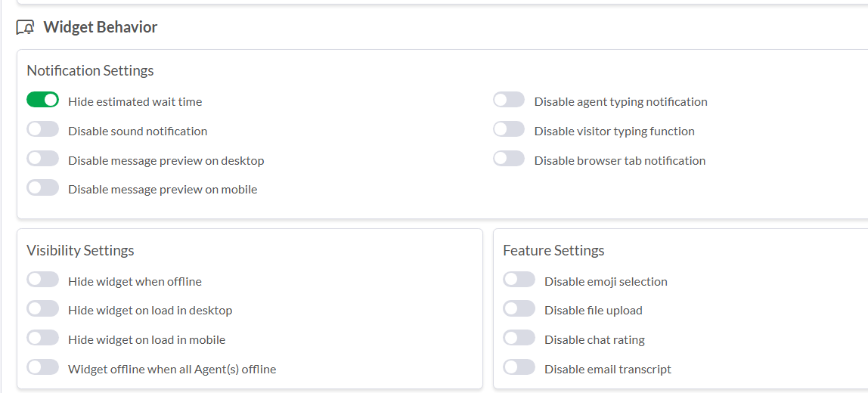This screenshot has height=393, width=868.
Task: Click the Widget Behavior section heading
Action: (x=100, y=27)
